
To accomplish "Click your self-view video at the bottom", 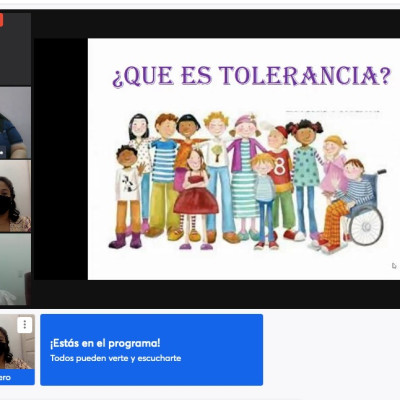I will click(17, 342).
